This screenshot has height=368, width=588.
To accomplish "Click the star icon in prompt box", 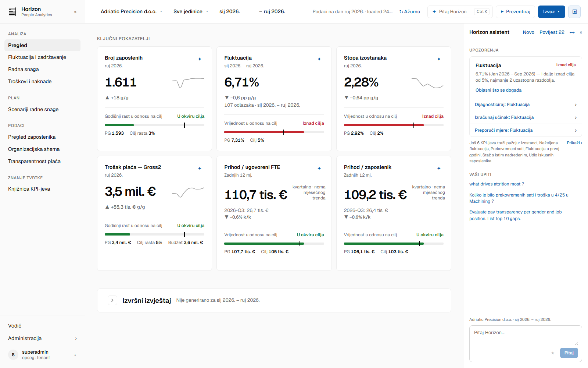I will 552,353.
